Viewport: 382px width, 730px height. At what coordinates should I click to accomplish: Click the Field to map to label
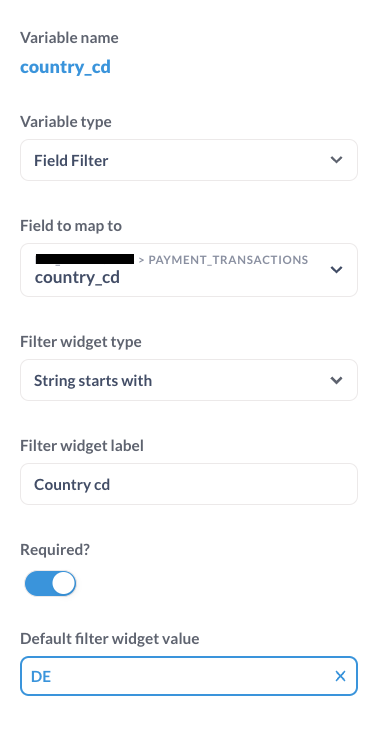71,226
